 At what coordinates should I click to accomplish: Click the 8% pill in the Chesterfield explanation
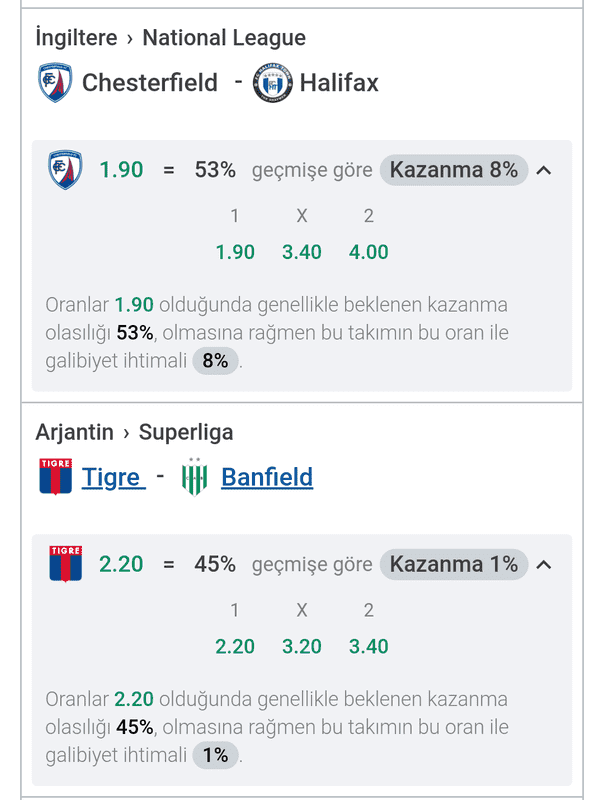coord(215,361)
